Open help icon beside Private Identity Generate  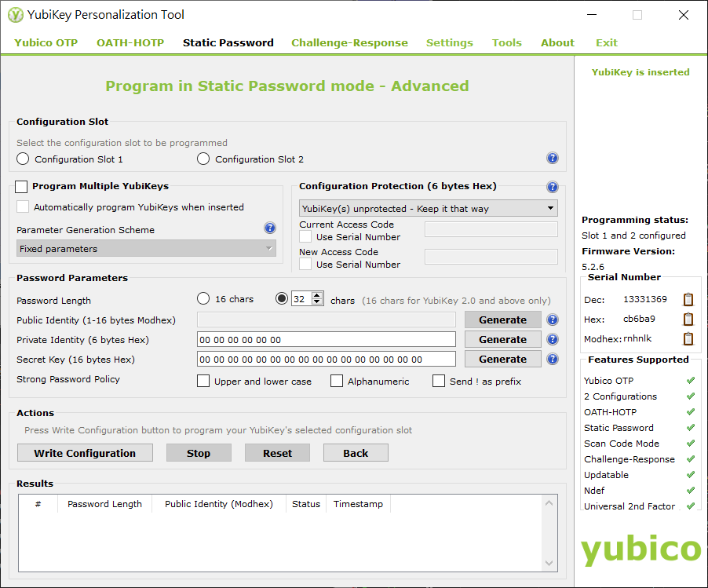(x=553, y=339)
